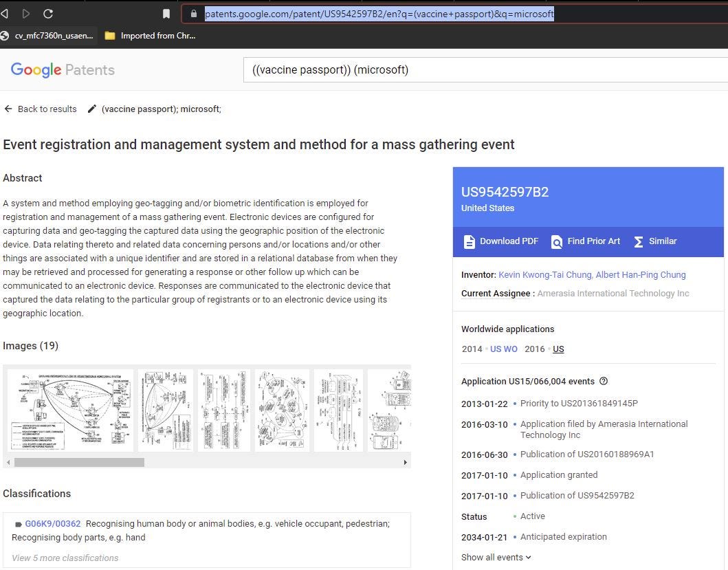Click Back to results link

click(47, 109)
